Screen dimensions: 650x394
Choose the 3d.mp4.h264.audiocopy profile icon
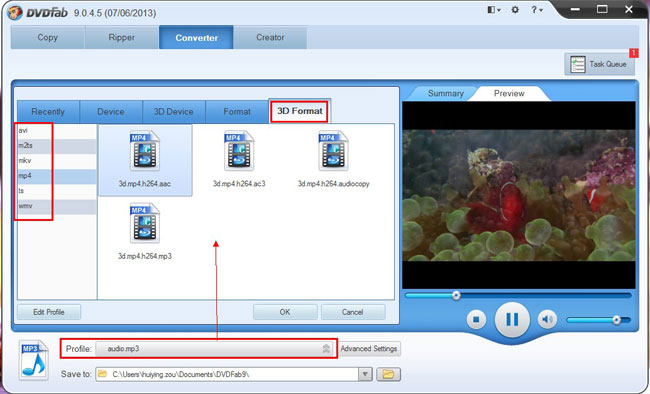click(333, 151)
